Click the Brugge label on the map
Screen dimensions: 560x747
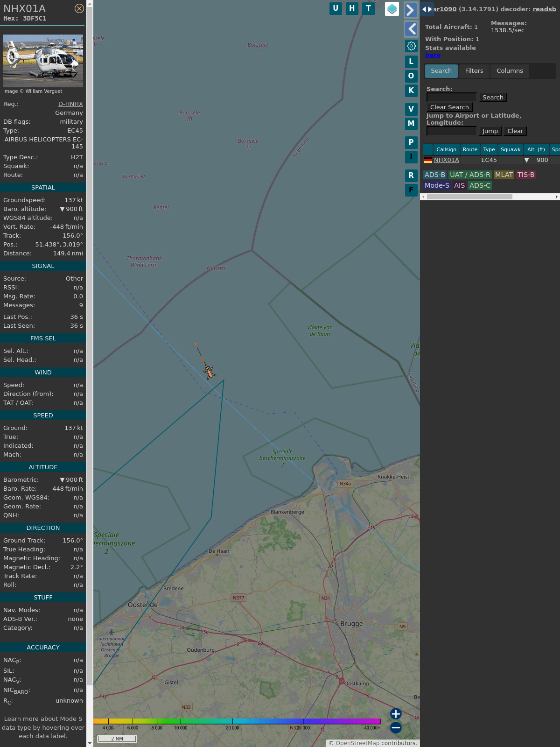point(351,624)
